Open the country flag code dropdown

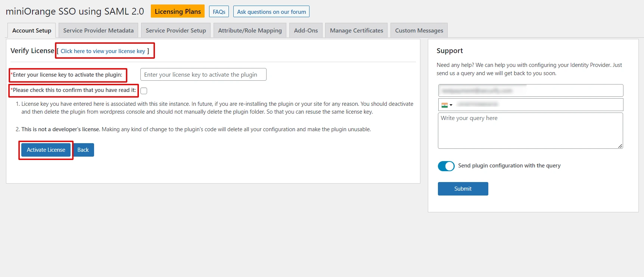[x=447, y=105]
